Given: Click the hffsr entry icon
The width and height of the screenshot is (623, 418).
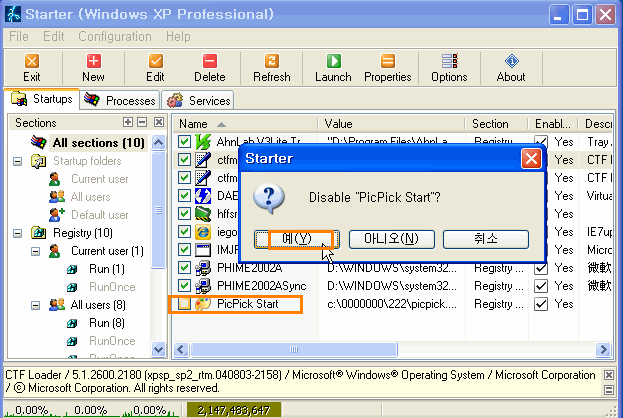Looking at the screenshot, I should pyautogui.click(x=203, y=214).
